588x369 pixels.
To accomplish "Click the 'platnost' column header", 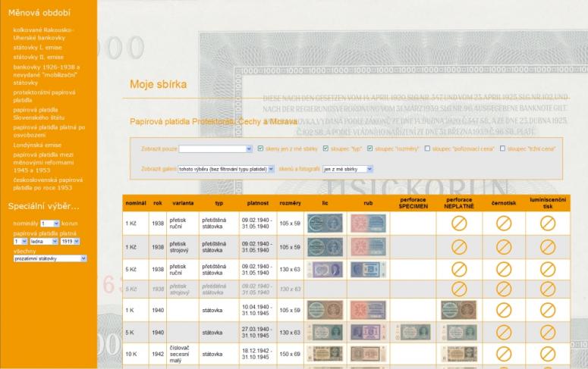I will point(258,203).
